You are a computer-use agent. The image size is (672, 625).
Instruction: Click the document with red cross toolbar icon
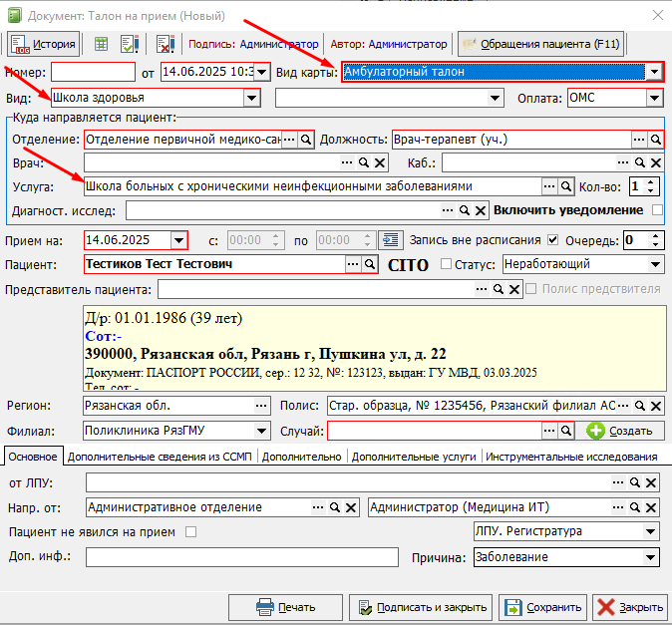(166, 44)
